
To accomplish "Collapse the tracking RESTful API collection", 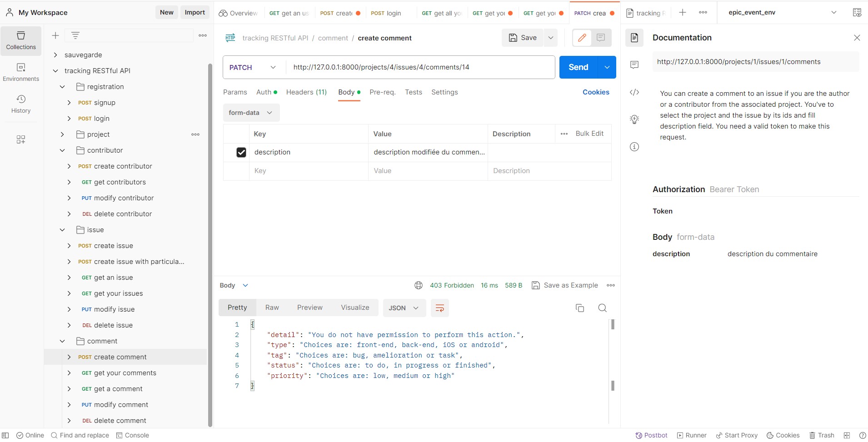I will (55, 71).
